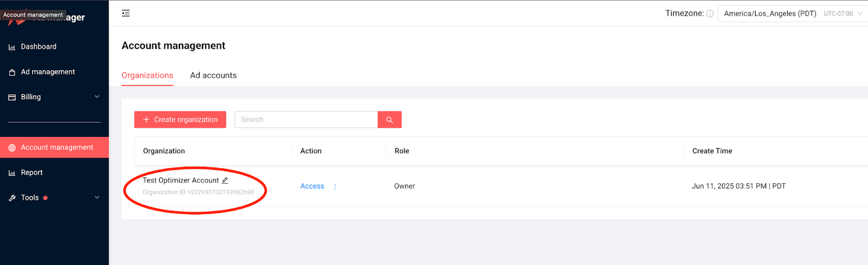Click the Create organization button
This screenshot has height=265, width=868.
point(180,119)
